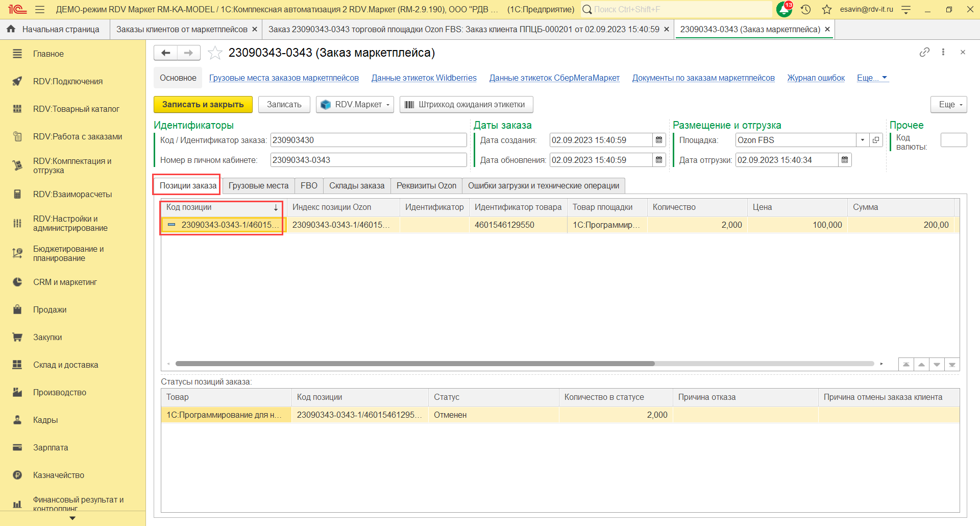The image size is (980, 526).
Task: Open the Реквизиты Ozon tab
Action: [x=426, y=186]
